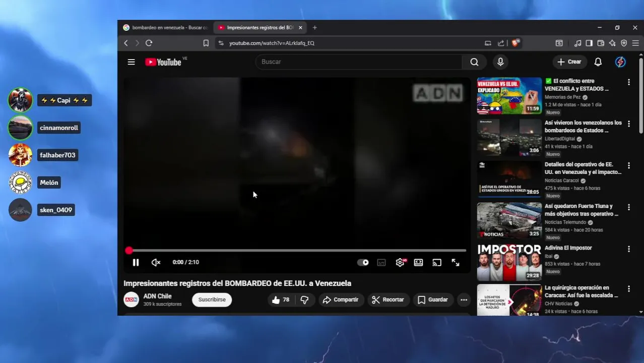This screenshot has height=363, width=644.
Task: Open thumbnail of 'Así quedaron Fuerte Tiuna' video
Action: pyautogui.click(x=509, y=220)
